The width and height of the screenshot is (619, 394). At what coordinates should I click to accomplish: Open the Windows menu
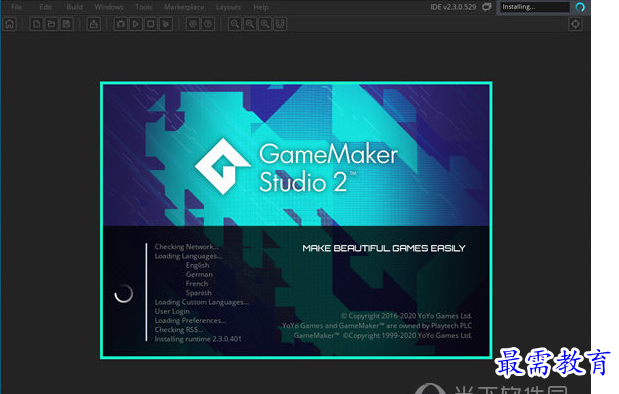click(109, 7)
